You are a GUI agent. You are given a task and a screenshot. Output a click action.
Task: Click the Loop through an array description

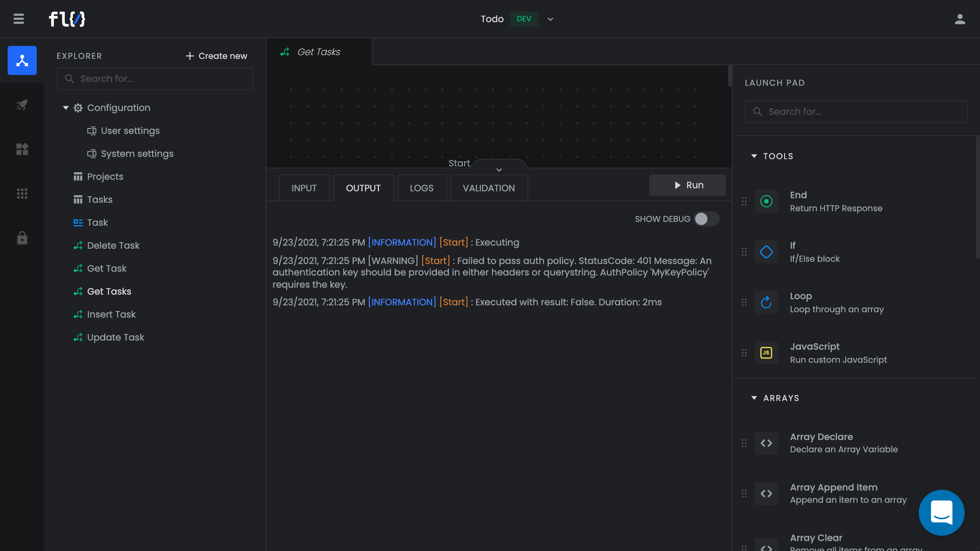[837, 309]
